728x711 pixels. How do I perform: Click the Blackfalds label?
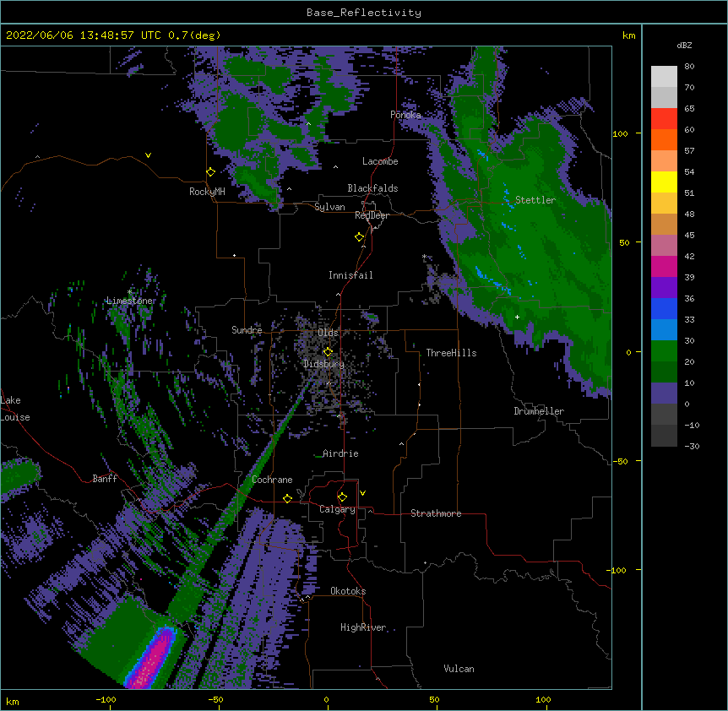point(372,188)
